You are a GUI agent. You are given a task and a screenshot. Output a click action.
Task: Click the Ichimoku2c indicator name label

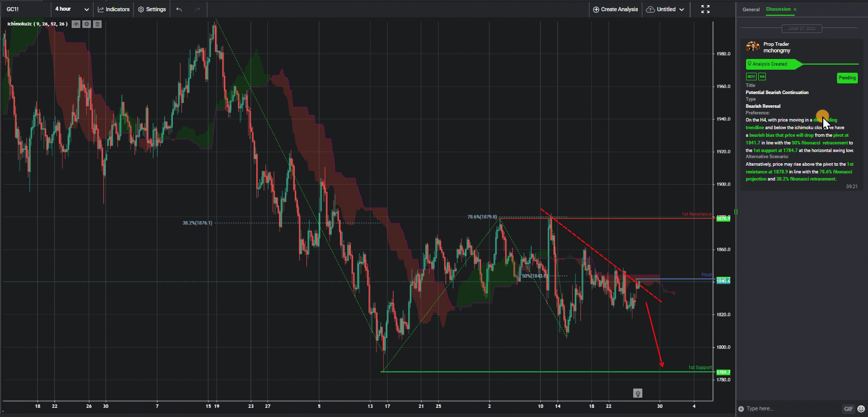click(37, 24)
